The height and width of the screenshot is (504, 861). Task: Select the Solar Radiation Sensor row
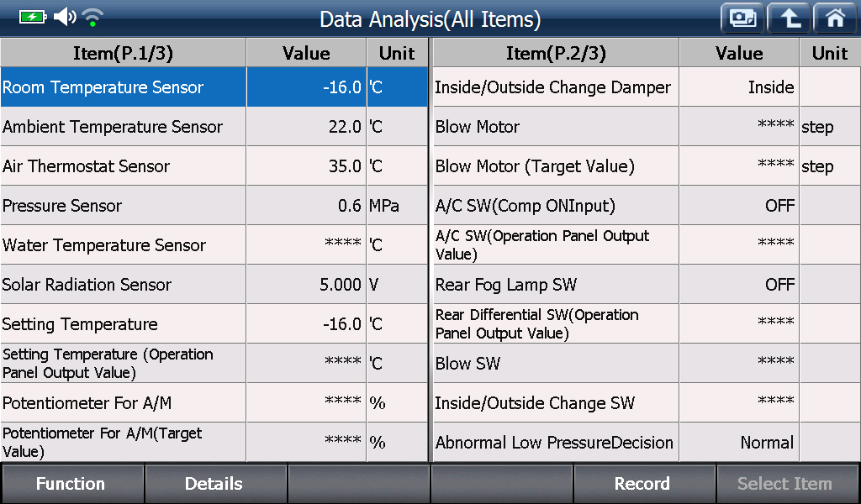click(x=214, y=285)
